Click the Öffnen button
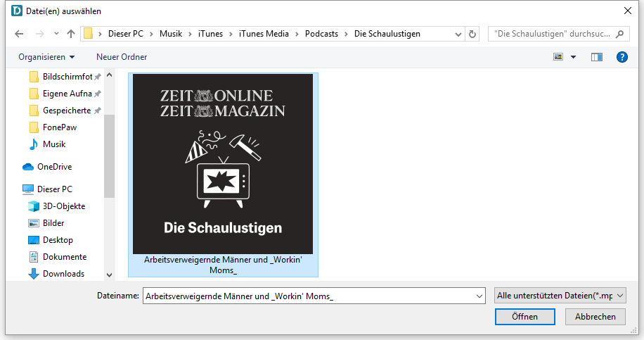Screen dimensions: 644x340 [x=525, y=317]
